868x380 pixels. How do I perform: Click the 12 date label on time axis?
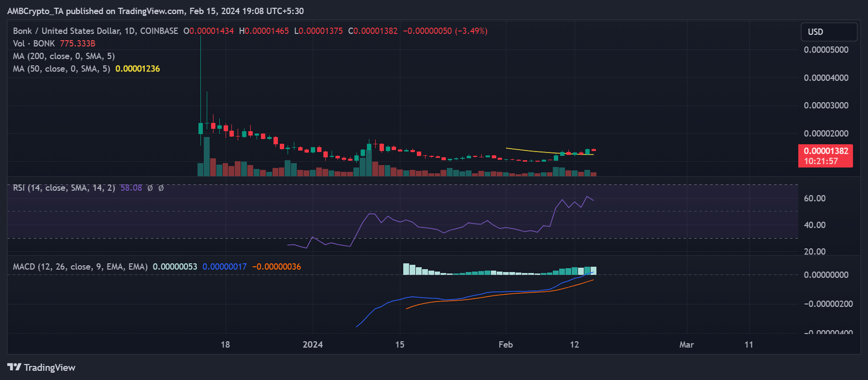point(574,345)
